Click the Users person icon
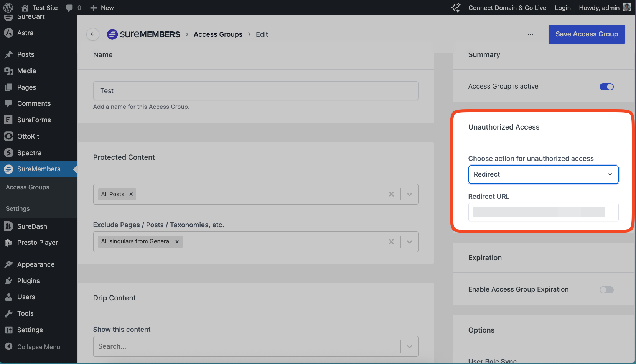Image resolution: width=636 pixels, height=364 pixels. (8, 297)
